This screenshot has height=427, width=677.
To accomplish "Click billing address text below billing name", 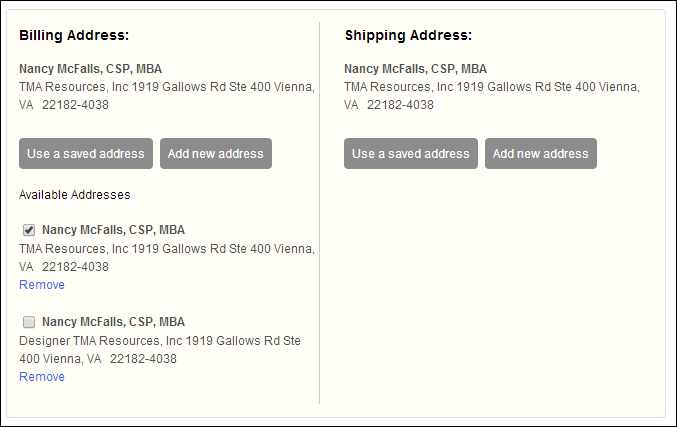I will pyautogui.click(x=167, y=87).
